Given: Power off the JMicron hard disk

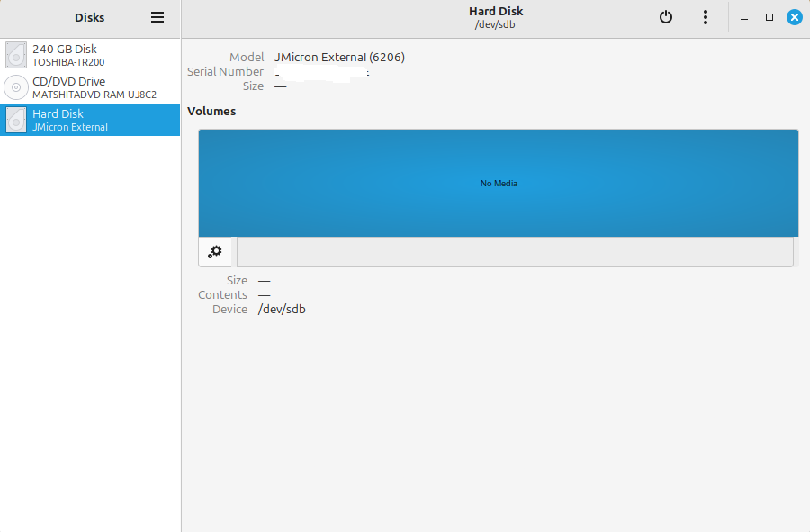Looking at the screenshot, I should coord(666,17).
